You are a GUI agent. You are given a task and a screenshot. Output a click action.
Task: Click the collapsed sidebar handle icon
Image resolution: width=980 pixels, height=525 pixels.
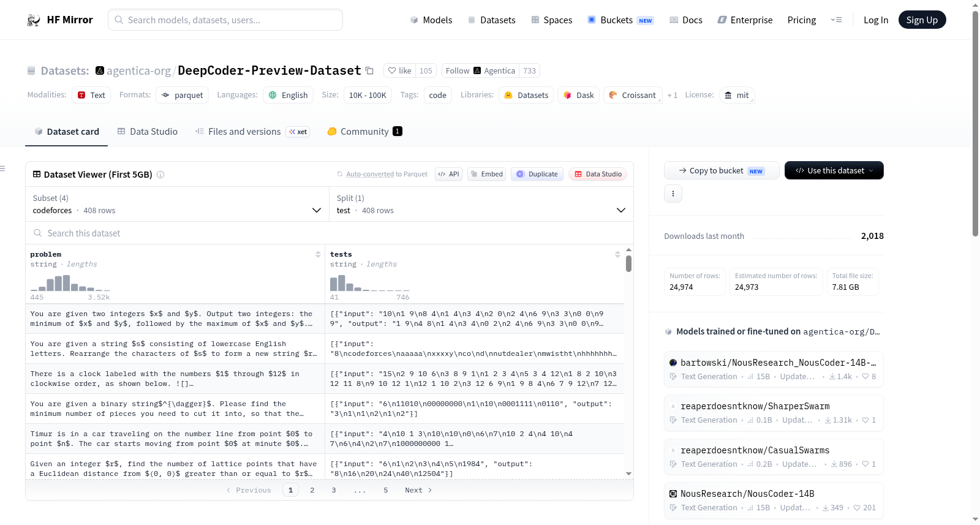(2, 168)
